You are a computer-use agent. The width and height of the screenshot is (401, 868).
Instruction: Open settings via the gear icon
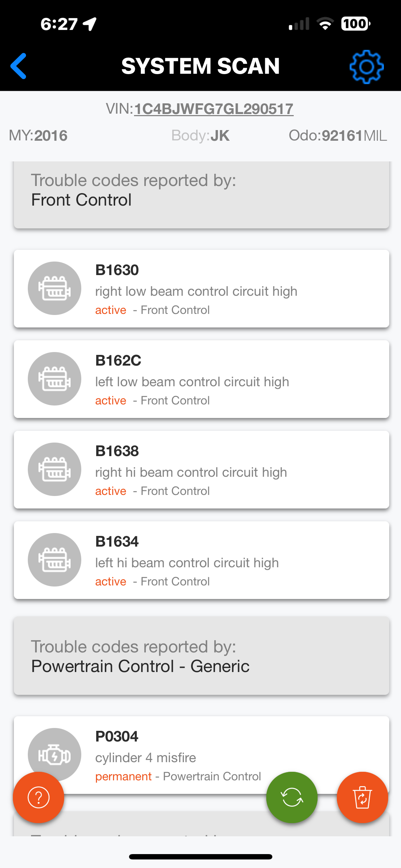point(366,67)
